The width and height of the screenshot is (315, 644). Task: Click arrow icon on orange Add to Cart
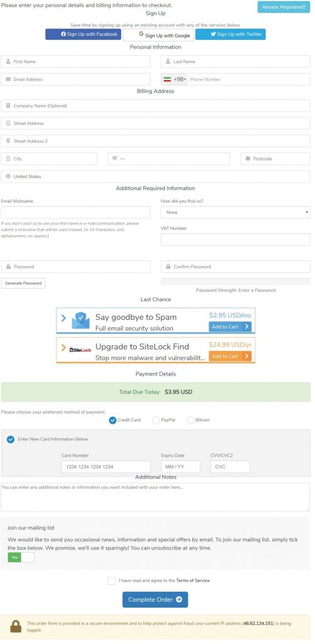(246, 356)
